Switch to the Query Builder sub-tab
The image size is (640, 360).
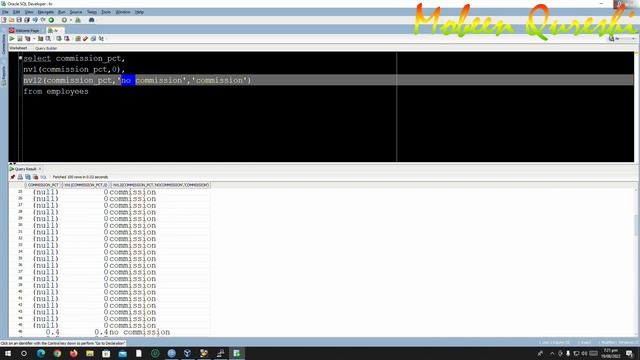[x=46, y=48]
